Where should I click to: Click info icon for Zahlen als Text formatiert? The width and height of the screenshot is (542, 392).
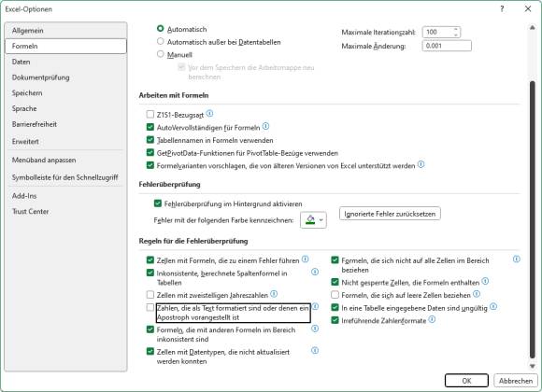[315, 306]
